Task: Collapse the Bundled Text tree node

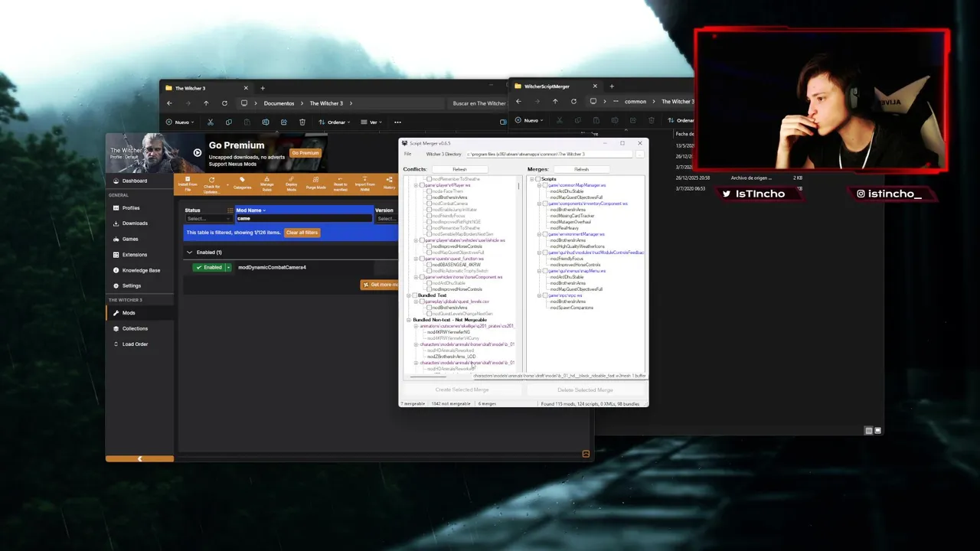Action: [409, 295]
